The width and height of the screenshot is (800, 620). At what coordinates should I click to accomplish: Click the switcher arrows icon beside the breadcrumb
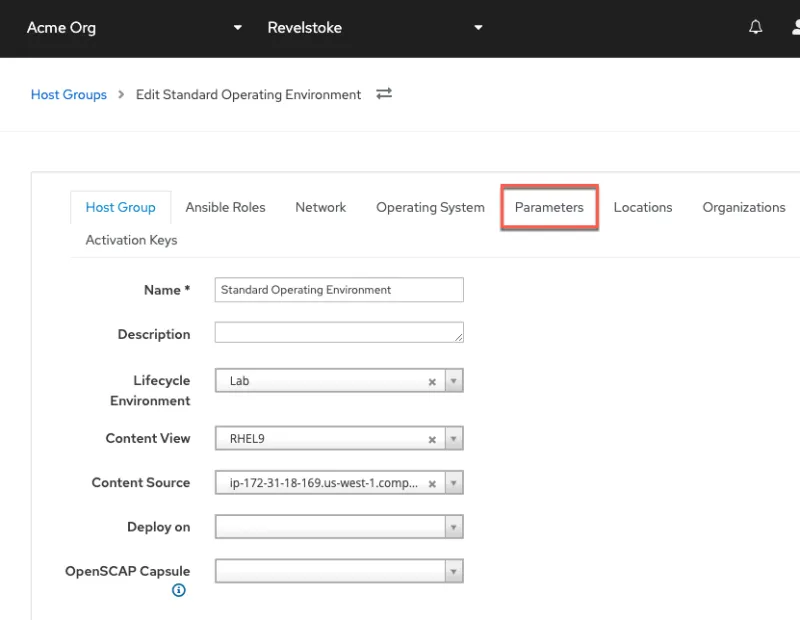coord(385,94)
